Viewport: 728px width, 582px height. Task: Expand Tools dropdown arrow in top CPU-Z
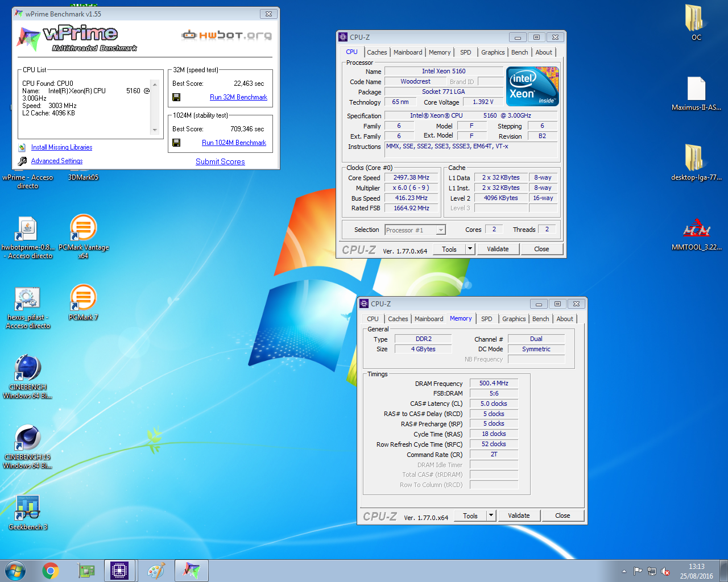(x=470, y=249)
